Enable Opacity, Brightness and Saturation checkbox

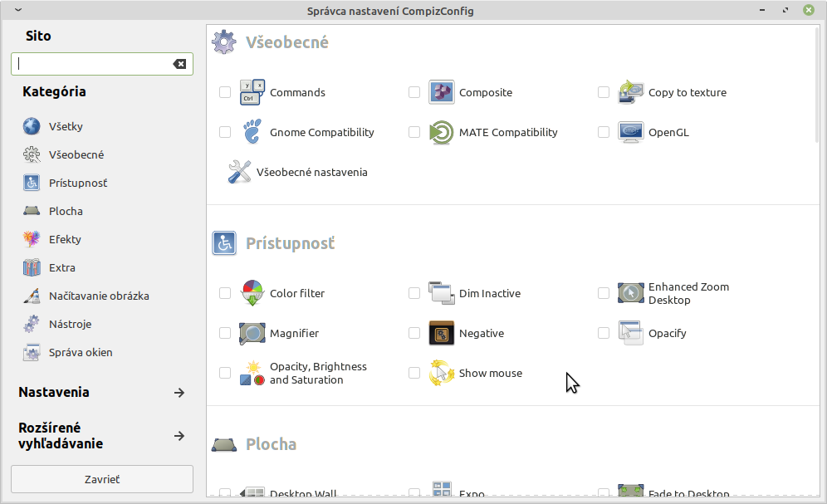click(225, 374)
